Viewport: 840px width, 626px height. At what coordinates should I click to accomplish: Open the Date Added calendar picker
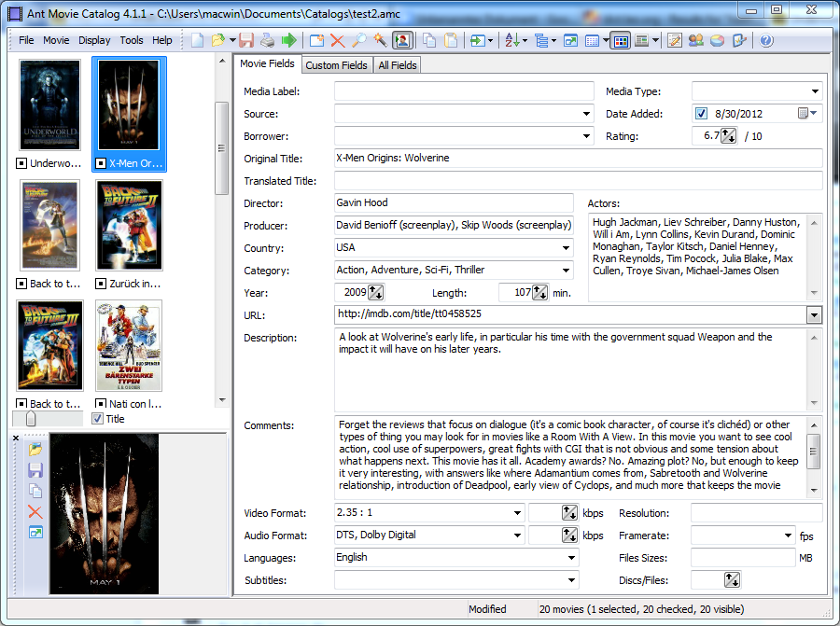click(808, 113)
